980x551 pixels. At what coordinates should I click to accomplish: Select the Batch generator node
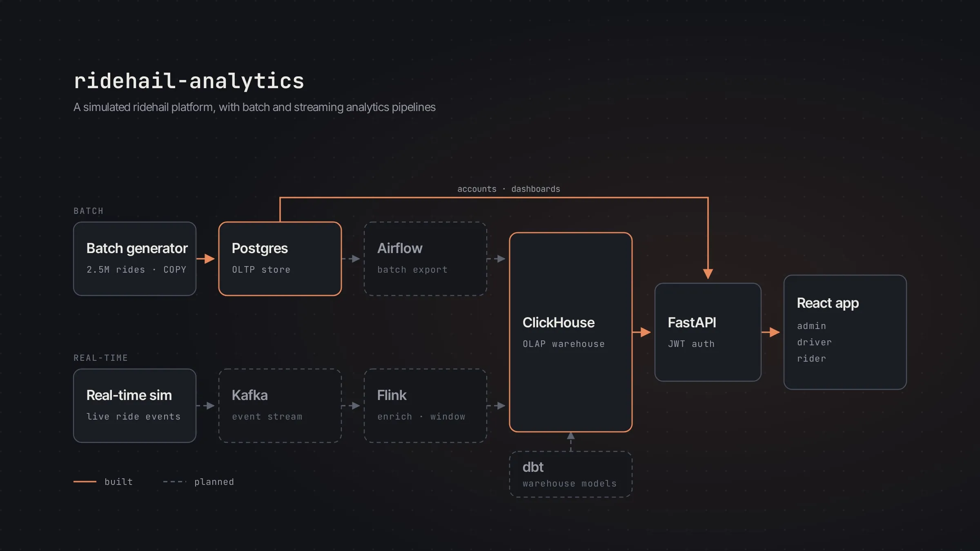coord(135,259)
